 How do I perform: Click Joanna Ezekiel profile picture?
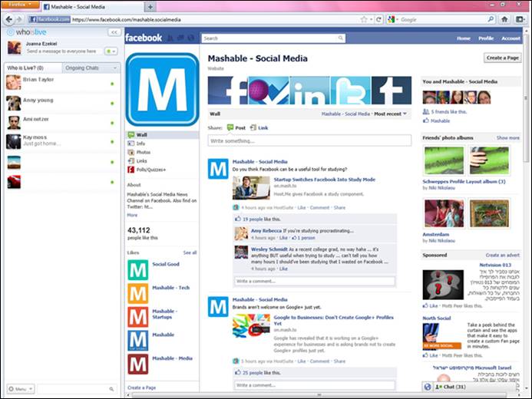[15, 48]
